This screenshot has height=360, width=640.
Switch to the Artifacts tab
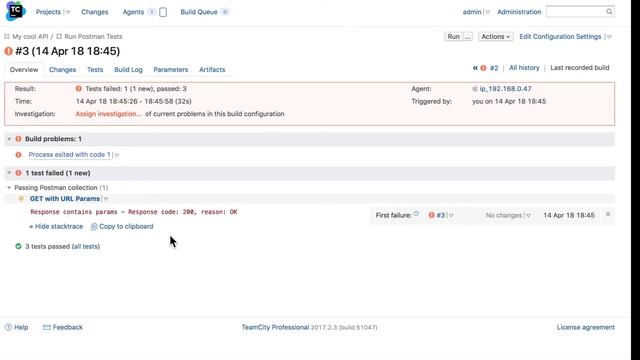pos(212,70)
